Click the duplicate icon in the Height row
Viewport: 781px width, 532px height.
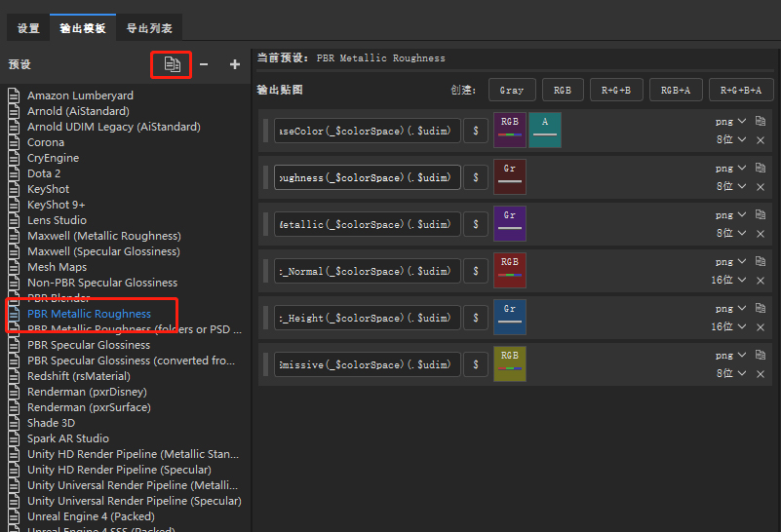761,308
